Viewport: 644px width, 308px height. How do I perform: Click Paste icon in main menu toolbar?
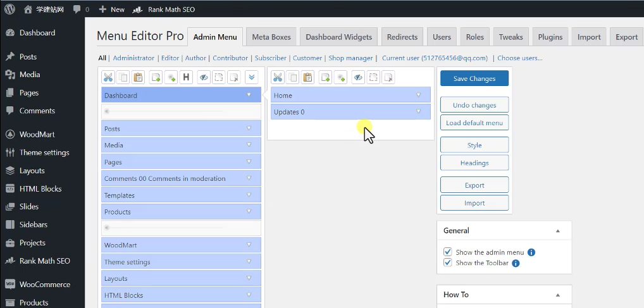coord(139,77)
